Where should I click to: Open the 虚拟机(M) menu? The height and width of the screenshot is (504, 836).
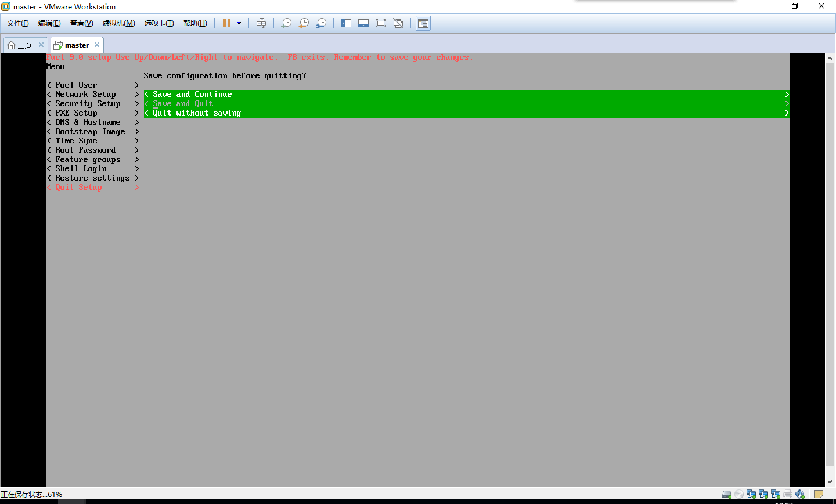point(118,23)
